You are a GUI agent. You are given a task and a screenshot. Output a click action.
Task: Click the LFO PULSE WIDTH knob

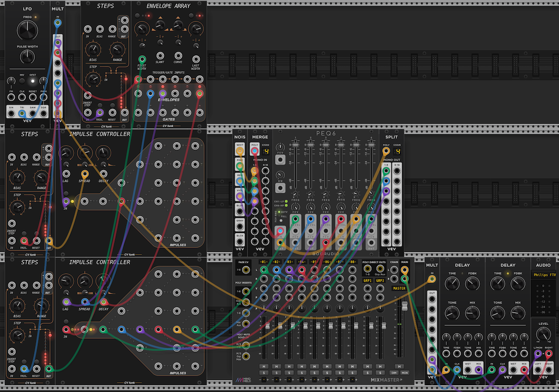[x=28, y=57]
